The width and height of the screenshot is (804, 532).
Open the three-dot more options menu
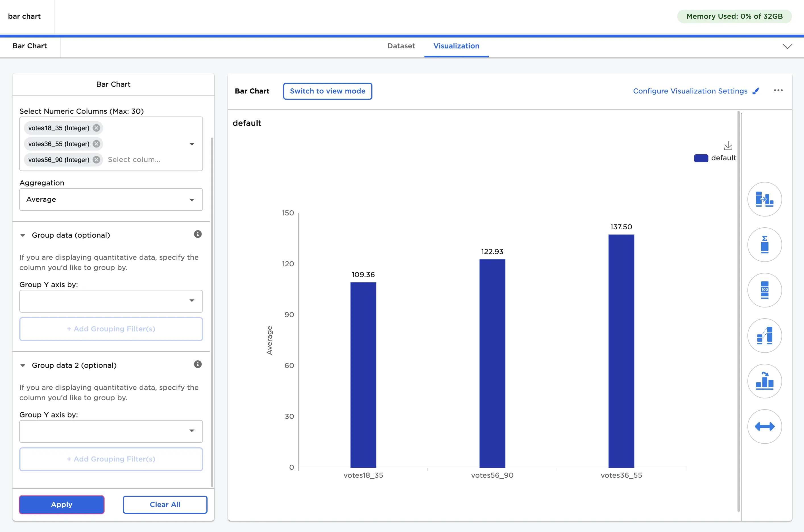pos(778,90)
